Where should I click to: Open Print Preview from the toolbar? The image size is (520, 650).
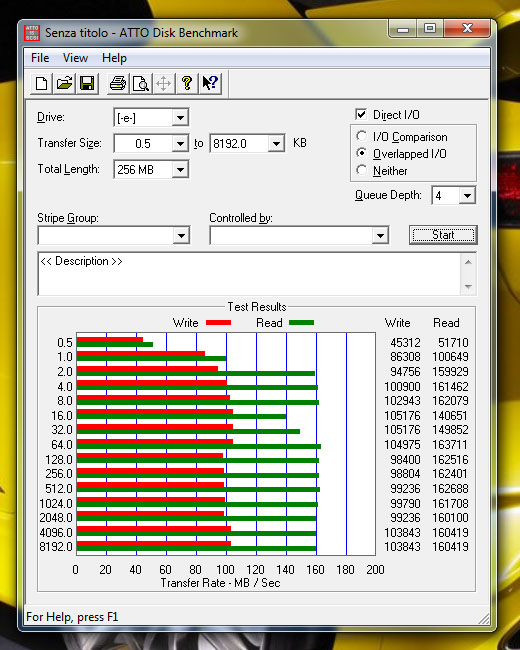coord(141,83)
